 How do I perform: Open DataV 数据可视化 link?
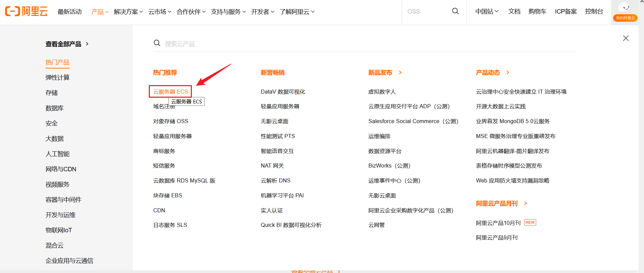point(283,92)
